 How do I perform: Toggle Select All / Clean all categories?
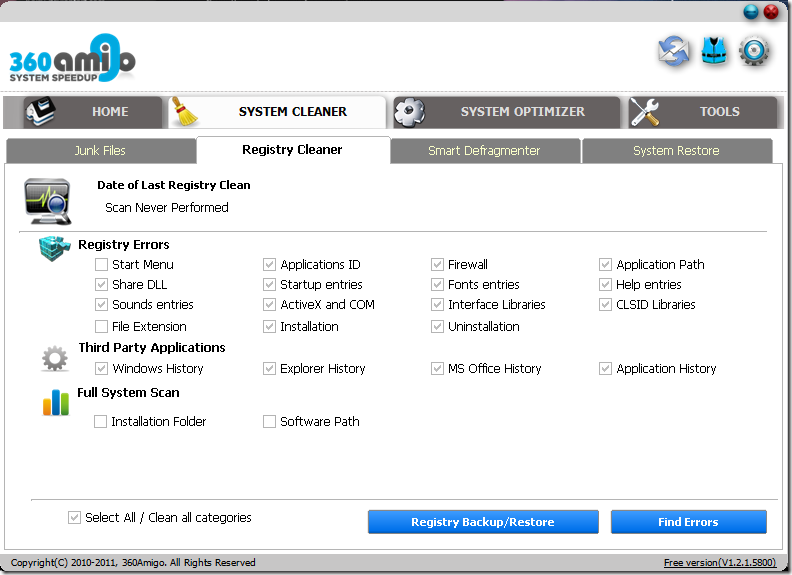[x=74, y=517]
